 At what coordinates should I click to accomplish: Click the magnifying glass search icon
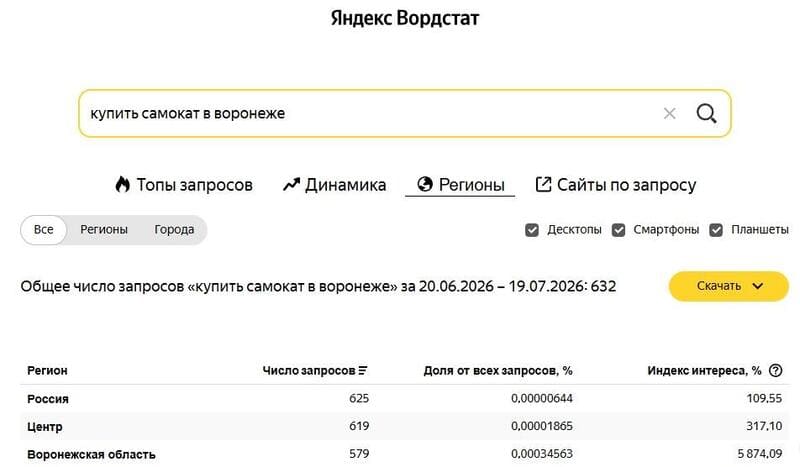(707, 113)
